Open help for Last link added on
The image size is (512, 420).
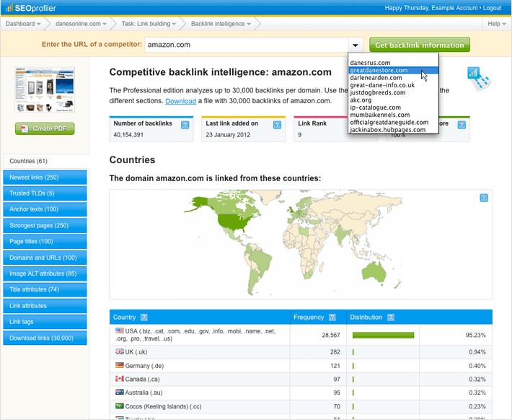(x=277, y=125)
